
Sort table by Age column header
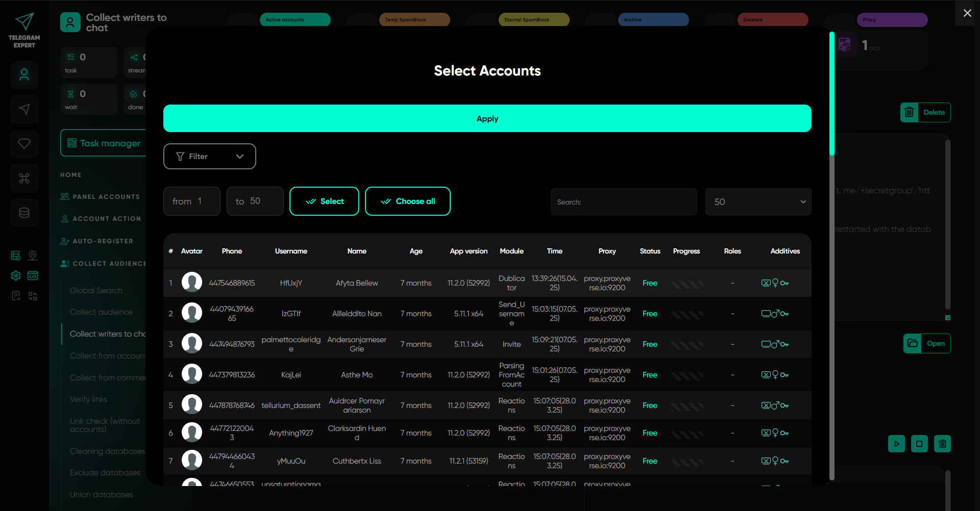415,251
